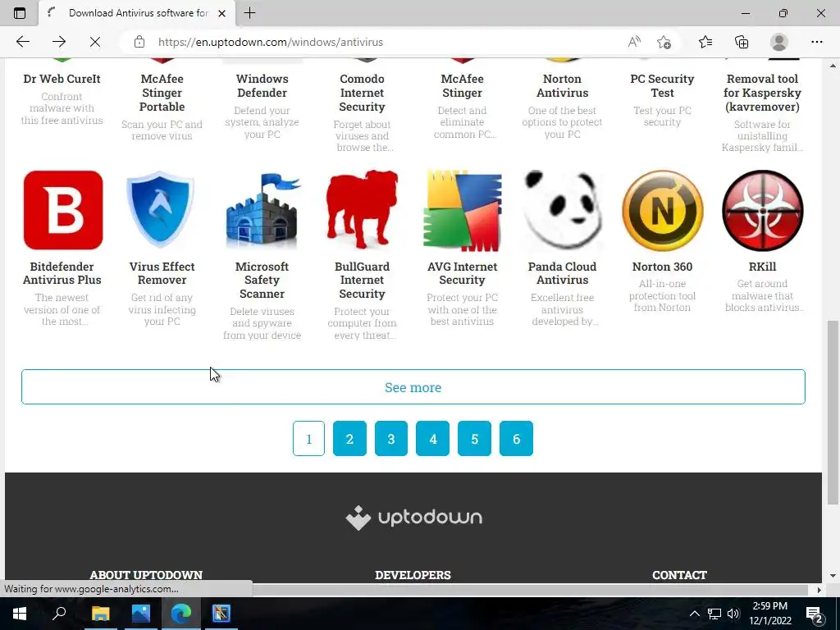Open Edge Settings and more menu

tap(816, 42)
